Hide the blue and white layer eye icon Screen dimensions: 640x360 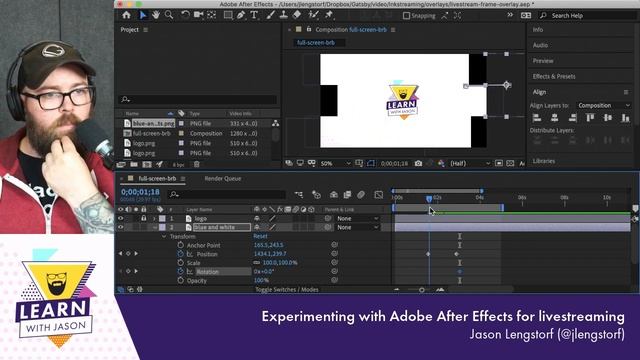point(120,227)
